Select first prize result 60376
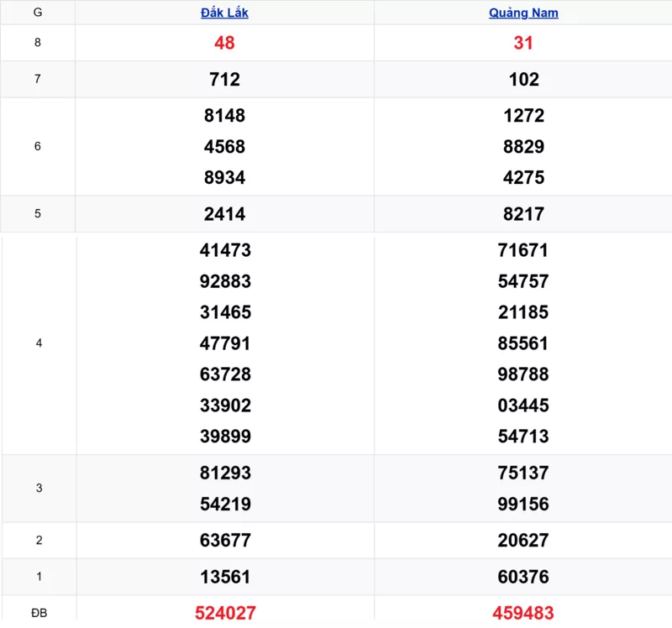672x628 pixels. [523, 578]
